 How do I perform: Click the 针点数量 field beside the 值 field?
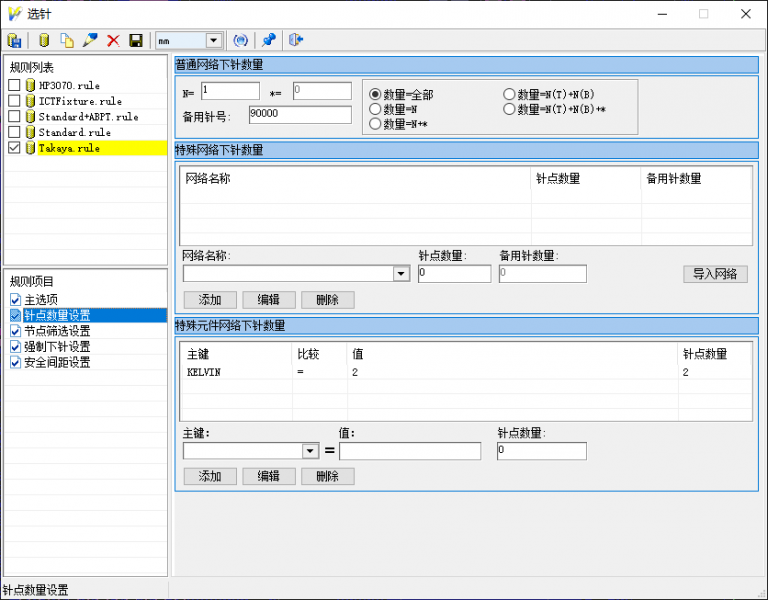pyautogui.click(x=542, y=451)
